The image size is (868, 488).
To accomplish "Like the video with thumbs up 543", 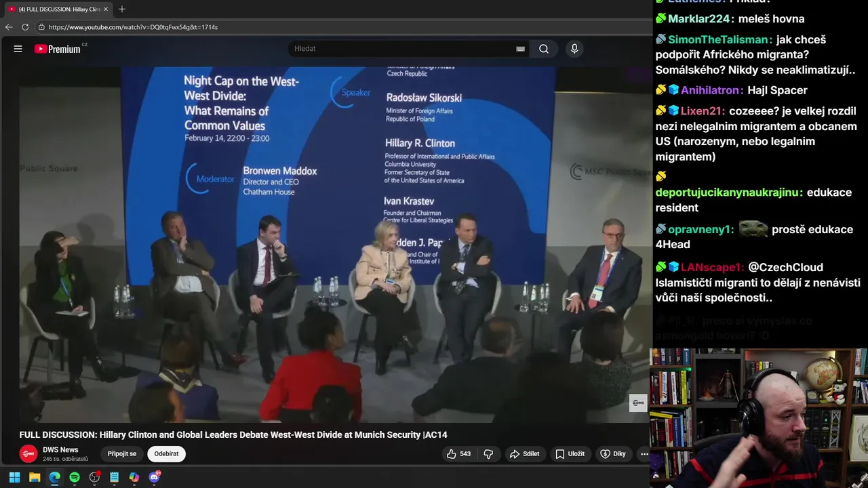I will (458, 454).
